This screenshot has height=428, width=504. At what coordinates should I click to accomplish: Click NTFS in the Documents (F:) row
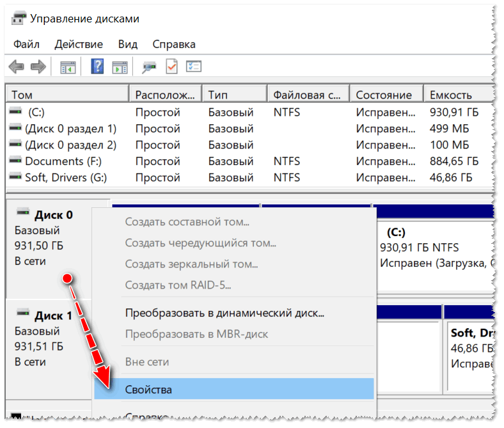pyautogui.click(x=287, y=161)
